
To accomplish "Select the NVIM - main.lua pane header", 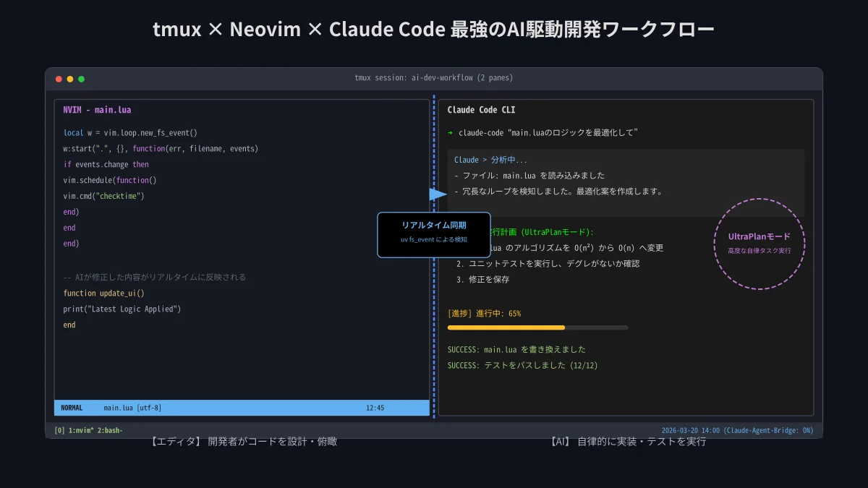I will pos(97,111).
